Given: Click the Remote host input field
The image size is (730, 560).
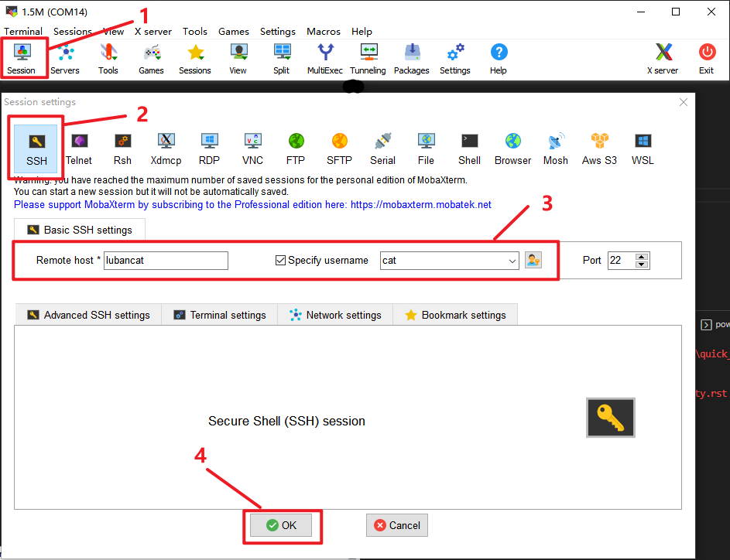Looking at the screenshot, I should [166, 261].
